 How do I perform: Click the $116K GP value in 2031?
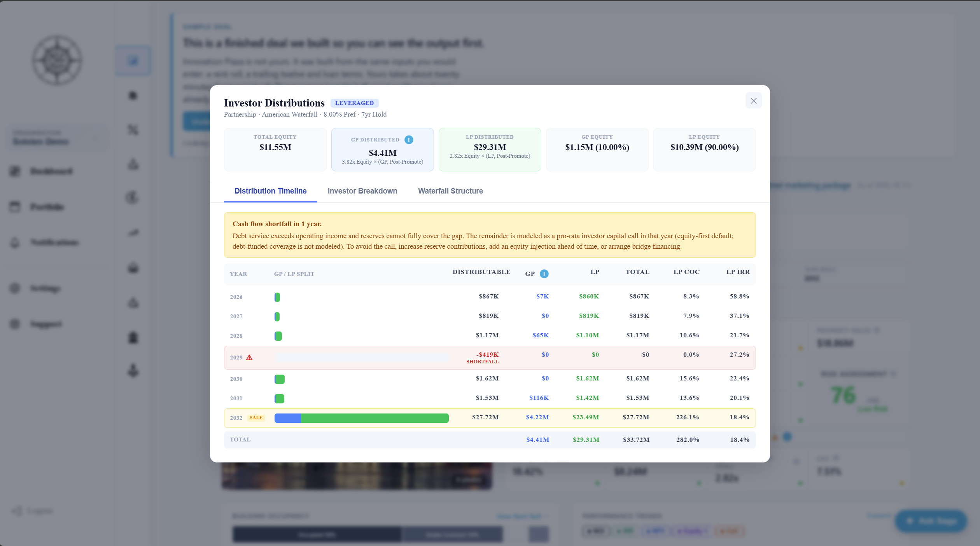[x=539, y=398]
